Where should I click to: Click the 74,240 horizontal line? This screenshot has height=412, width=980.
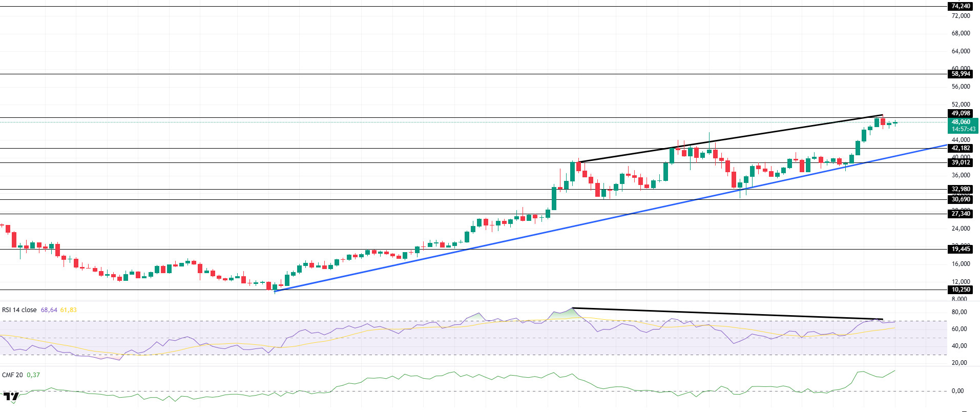[x=474, y=6]
